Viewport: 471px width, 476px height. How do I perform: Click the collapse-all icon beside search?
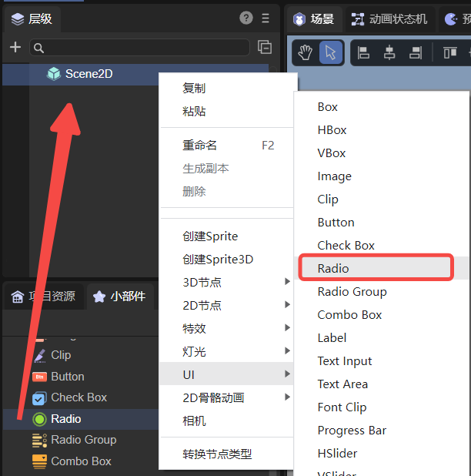pos(265,48)
